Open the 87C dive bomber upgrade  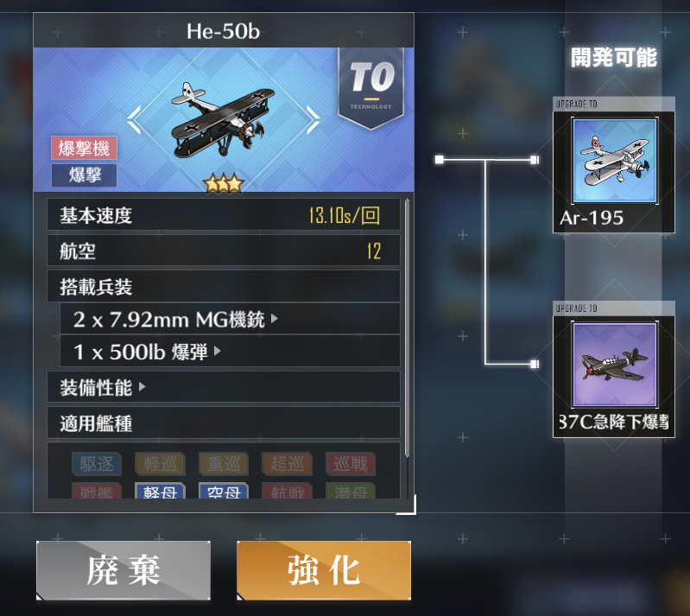614,369
